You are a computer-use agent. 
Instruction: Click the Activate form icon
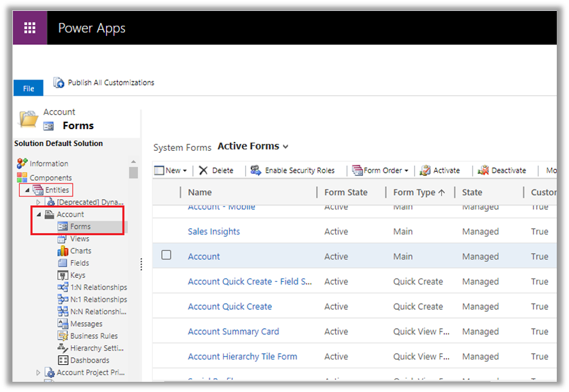[x=425, y=171]
